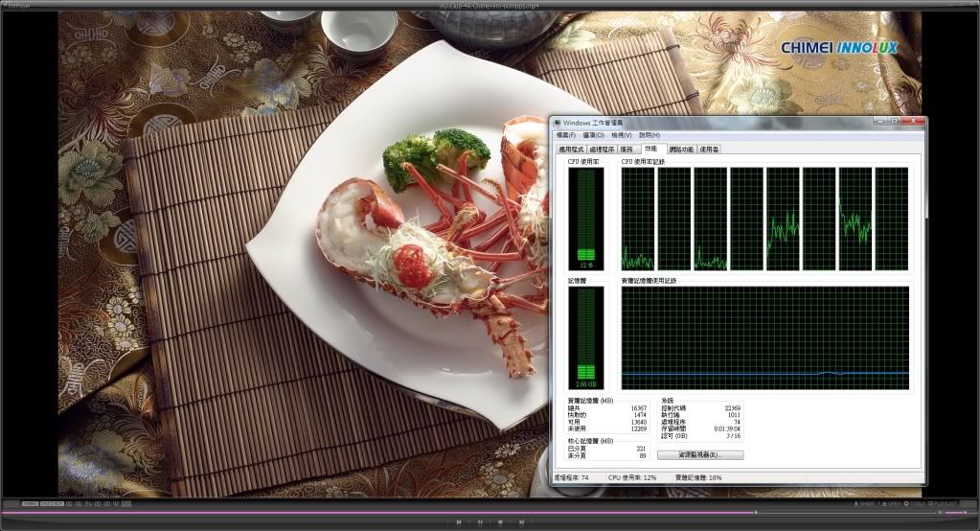Switch to the 處理程序 tab
The image size is (980, 531).
pyautogui.click(x=602, y=150)
